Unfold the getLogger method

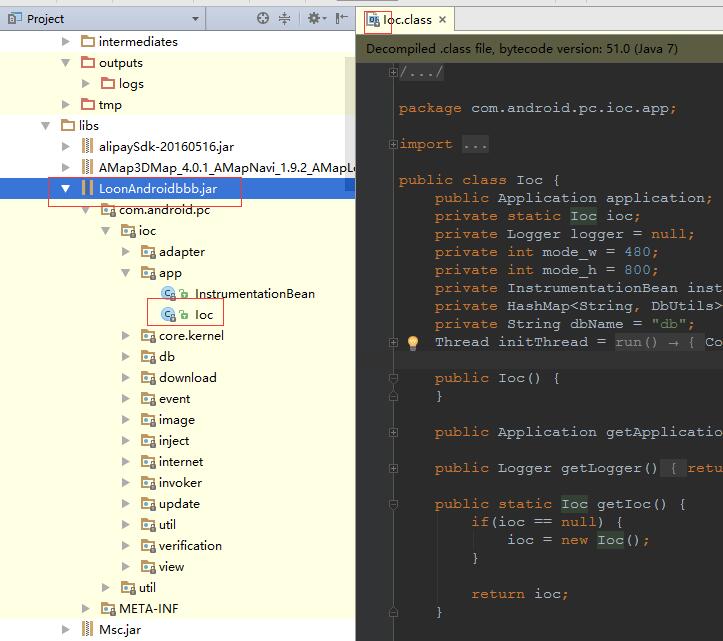393,469
